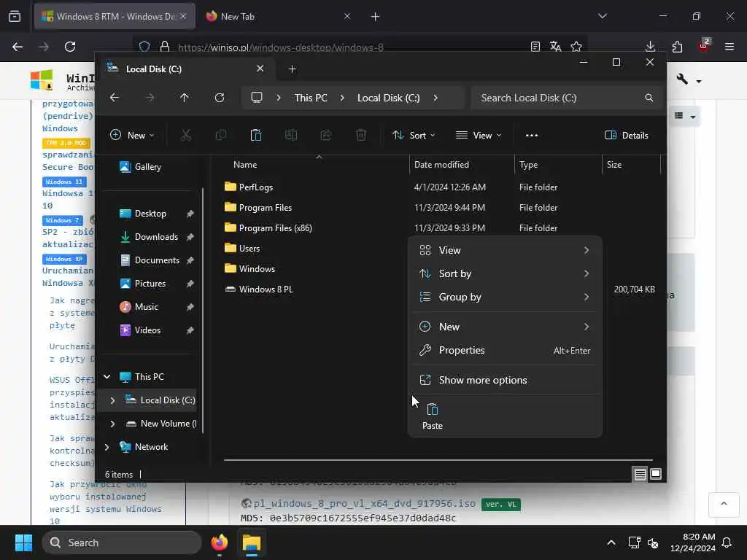
Task: Open Sort by submenu in context menu
Action: point(505,273)
